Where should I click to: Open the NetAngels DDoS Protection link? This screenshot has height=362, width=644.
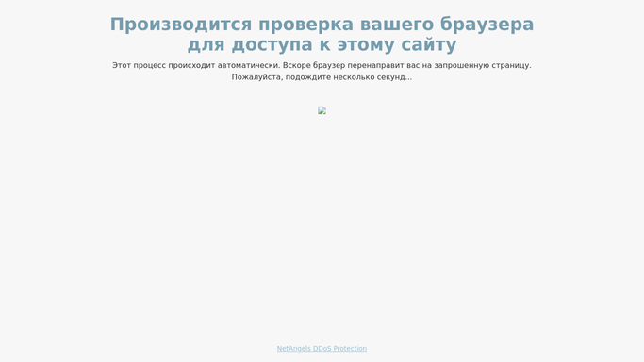[x=322, y=349]
